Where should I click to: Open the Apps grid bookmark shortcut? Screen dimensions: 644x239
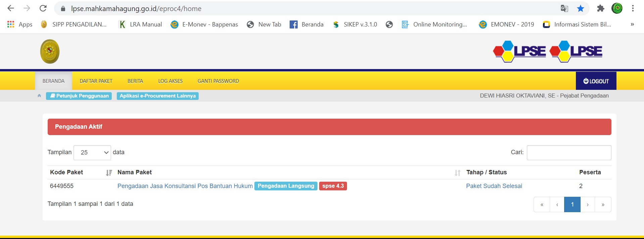tap(20, 24)
